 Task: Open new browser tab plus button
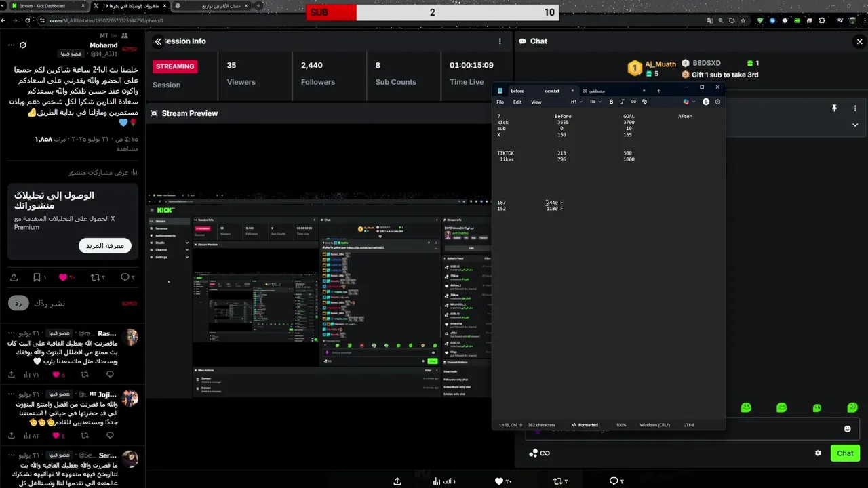(x=258, y=5)
